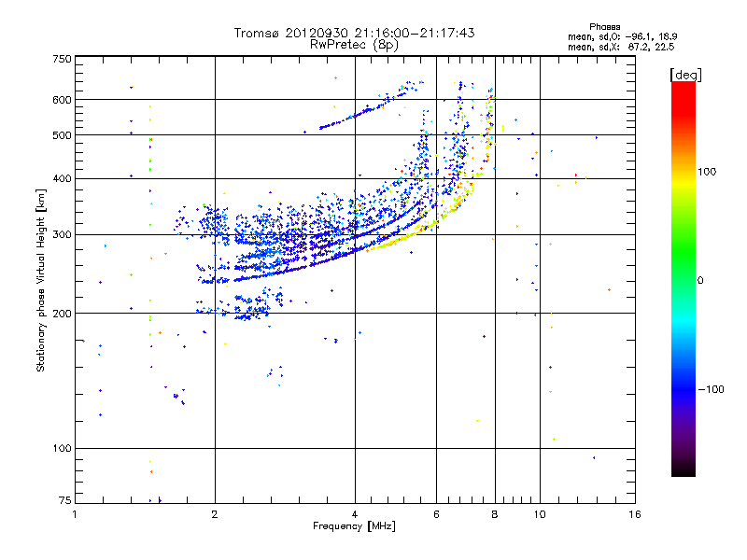Viewport: 747px width, 560px height.
Task: Click the colorbar tick label '100'
Action: coord(707,172)
